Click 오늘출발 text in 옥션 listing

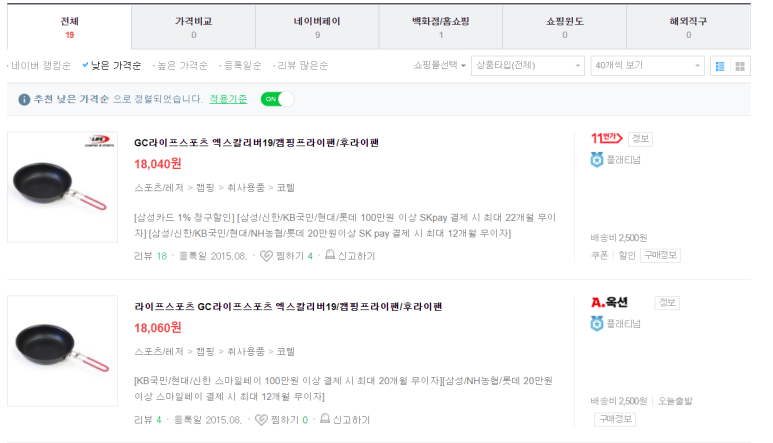[675, 401]
